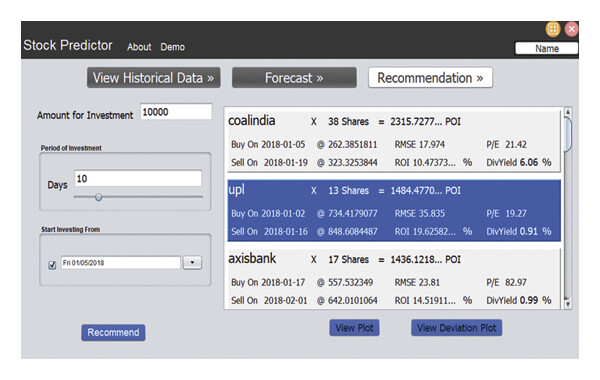This screenshot has width=600, height=380.
Task: Select the upl recommendation row
Action: click(x=394, y=210)
